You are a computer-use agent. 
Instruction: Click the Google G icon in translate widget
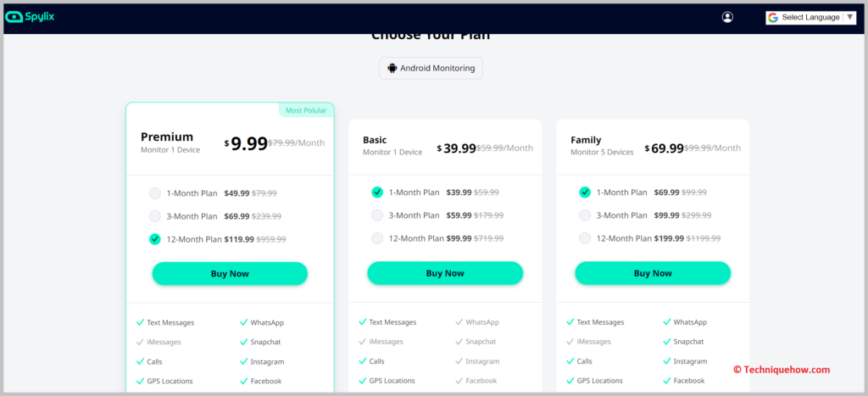773,18
